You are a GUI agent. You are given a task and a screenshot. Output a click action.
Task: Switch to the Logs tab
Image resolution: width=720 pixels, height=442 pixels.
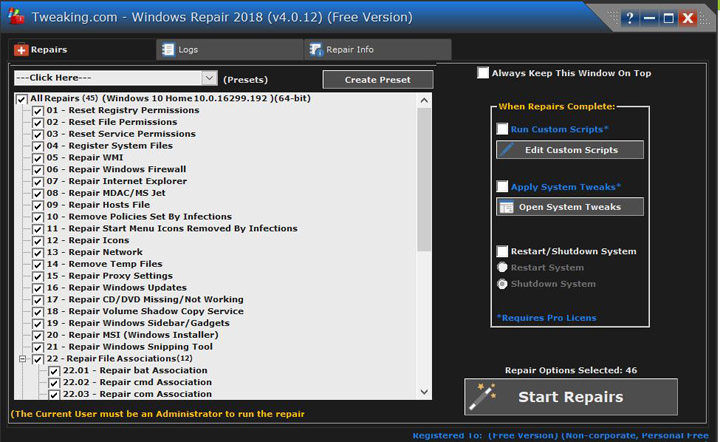(x=230, y=50)
